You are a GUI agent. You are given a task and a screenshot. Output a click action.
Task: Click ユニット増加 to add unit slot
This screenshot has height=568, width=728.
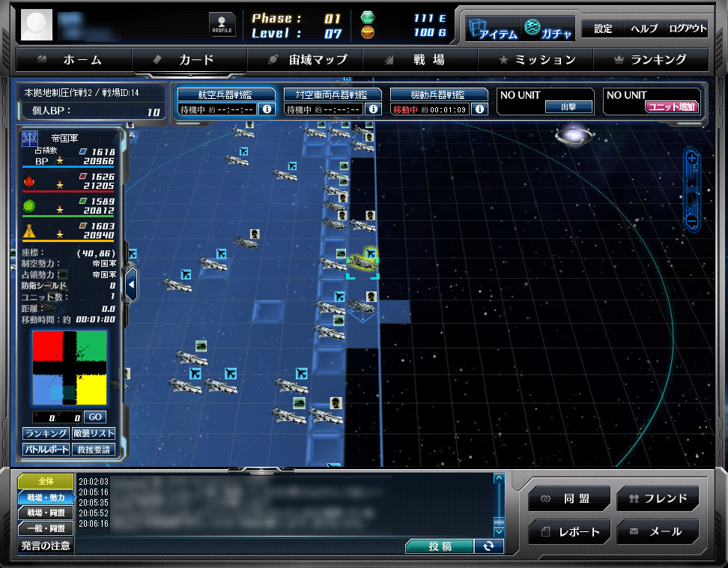tap(671, 107)
